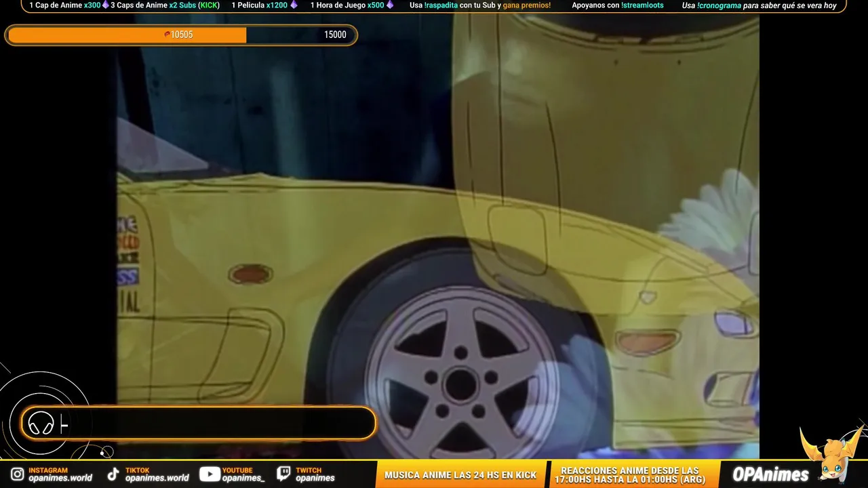Click Instagram handle opanimes.world
This screenshot has height=488, width=868.
(x=60, y=478)
